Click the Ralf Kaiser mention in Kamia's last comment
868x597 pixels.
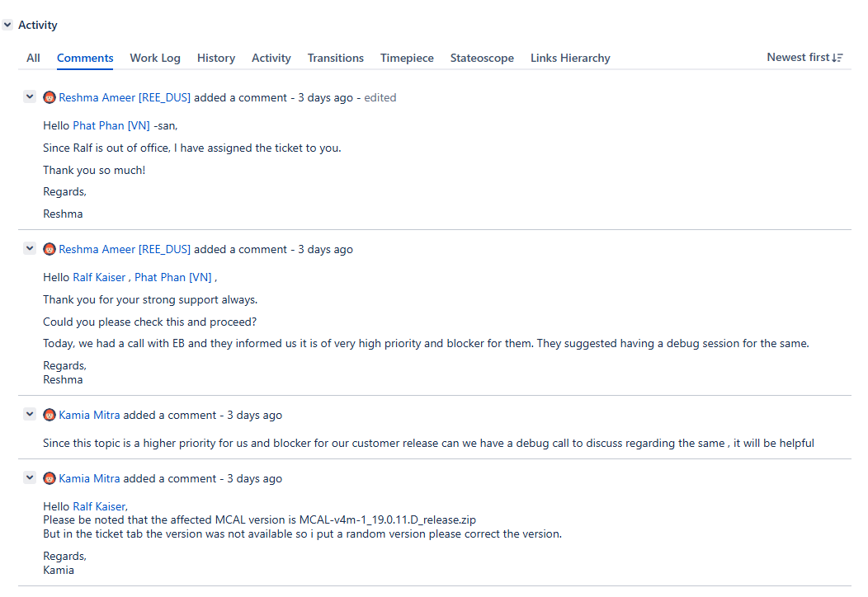[99, 506]
